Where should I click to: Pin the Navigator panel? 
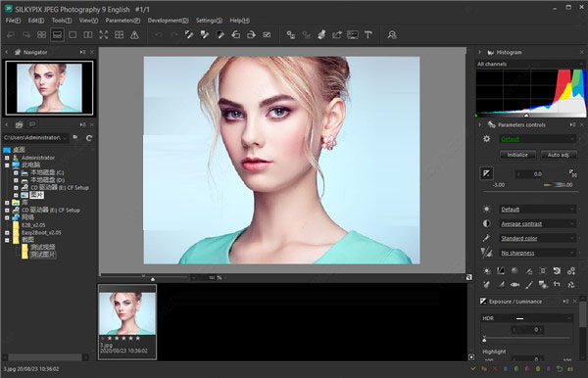(82, 52)
